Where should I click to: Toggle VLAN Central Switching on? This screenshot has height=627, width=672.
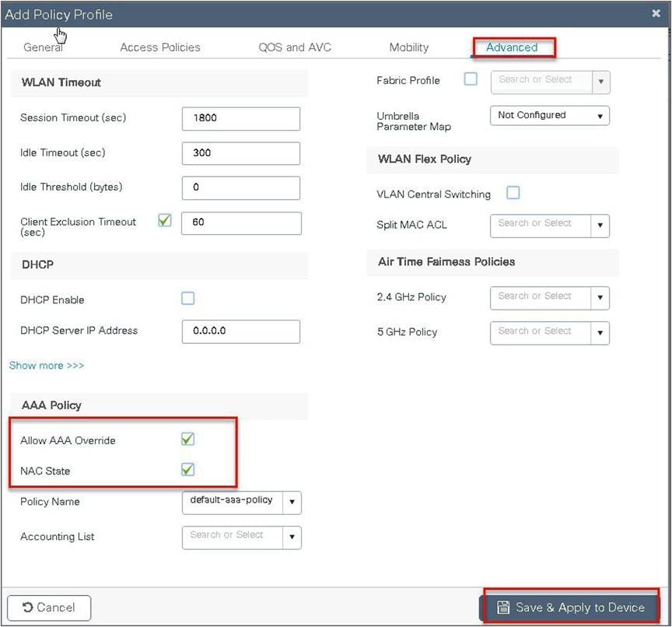click(x=513, y=193)
